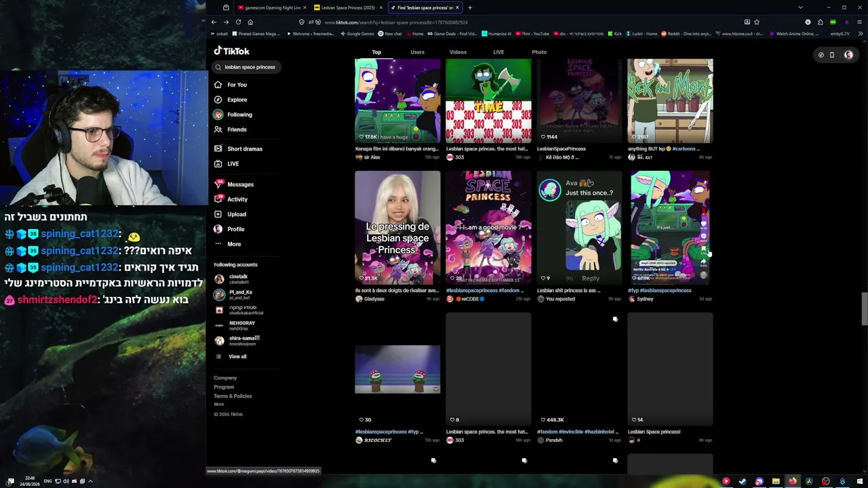
Task: Open the 303 TIME video thumbnail
Action: point(488,101)
